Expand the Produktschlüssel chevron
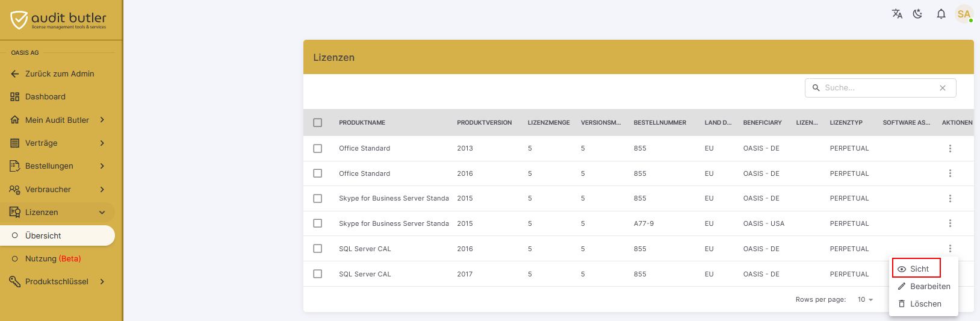 [x=102, y=282]
